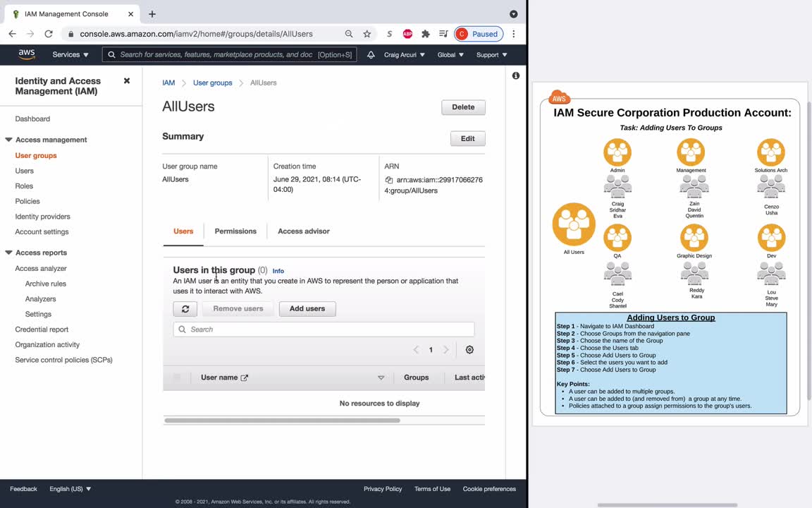Open new browser tab with plus icon
The image size is (812, 508).
coord(152,14)
